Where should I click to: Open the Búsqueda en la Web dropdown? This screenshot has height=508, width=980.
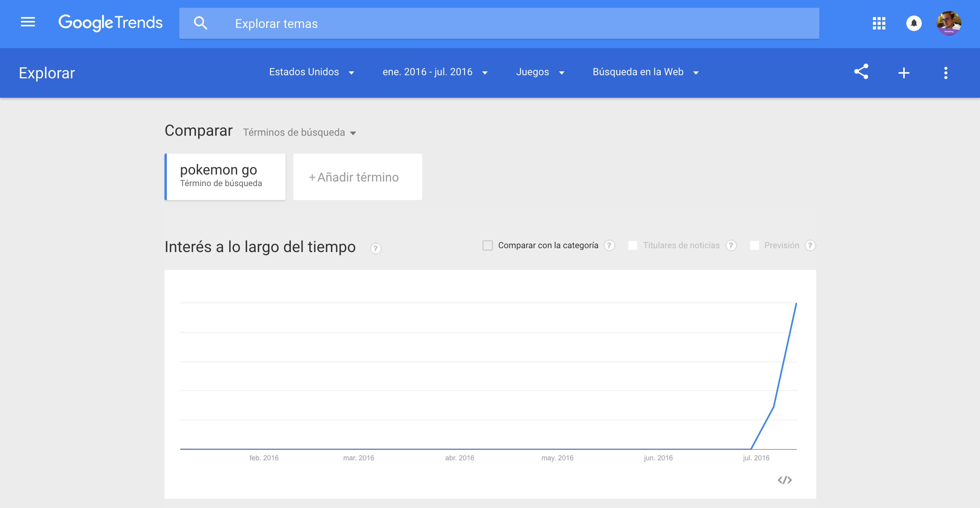pyautogui.click(x=646, y=72)
